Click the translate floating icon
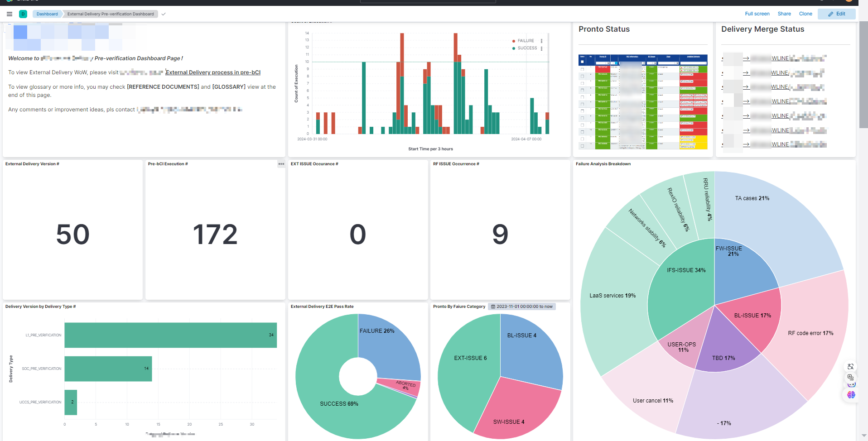868x441 pixels. coord(850,367)
